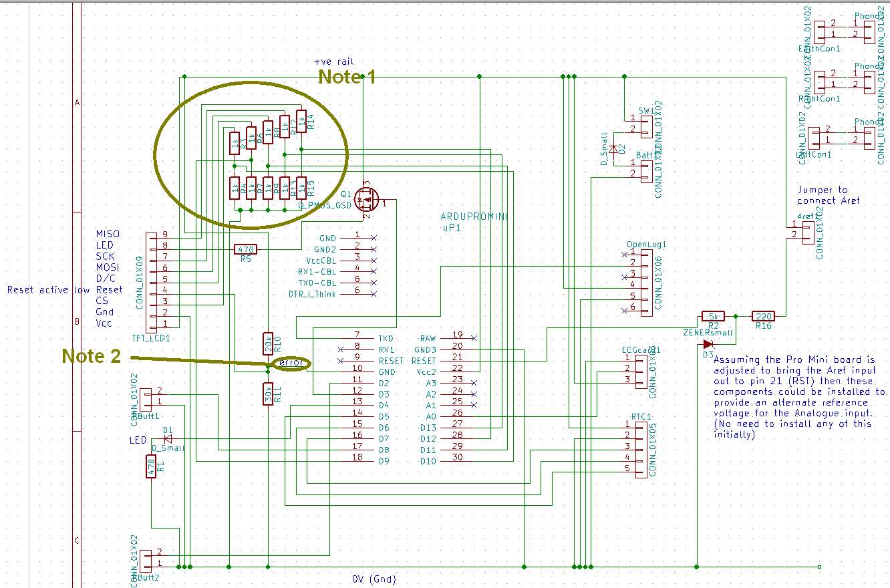Select the Note 1 annotation text
The image size is (890, 588).
[x=345, y=76]
